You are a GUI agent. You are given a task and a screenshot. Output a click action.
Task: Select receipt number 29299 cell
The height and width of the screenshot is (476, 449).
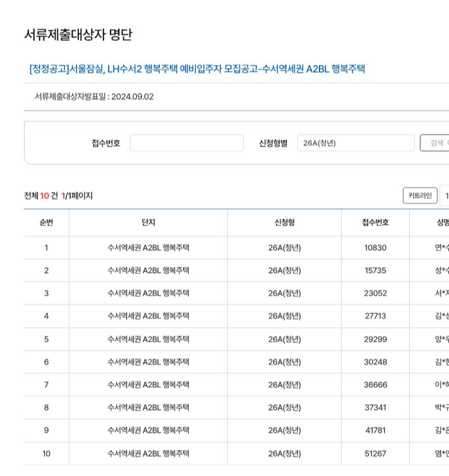tap(375, 339)
